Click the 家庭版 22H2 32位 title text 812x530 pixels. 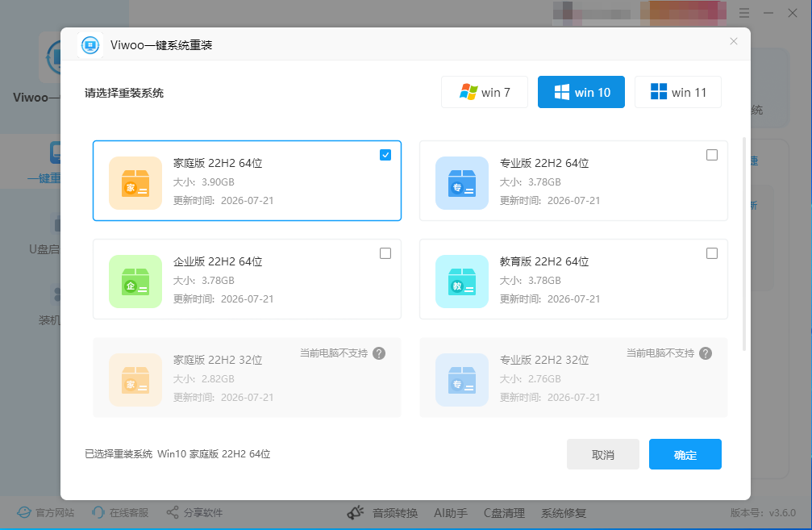click(x=218, y=360)
